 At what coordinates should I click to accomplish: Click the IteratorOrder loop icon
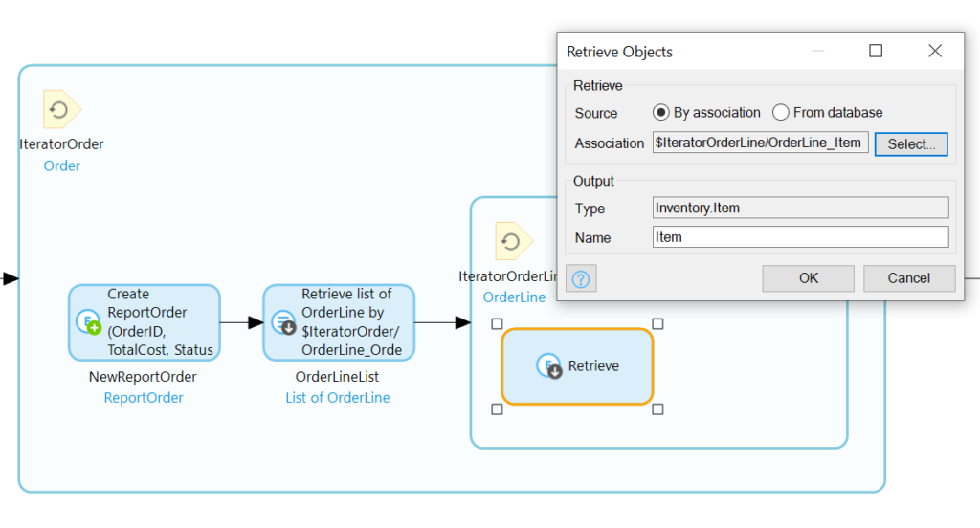click(61, 110)
